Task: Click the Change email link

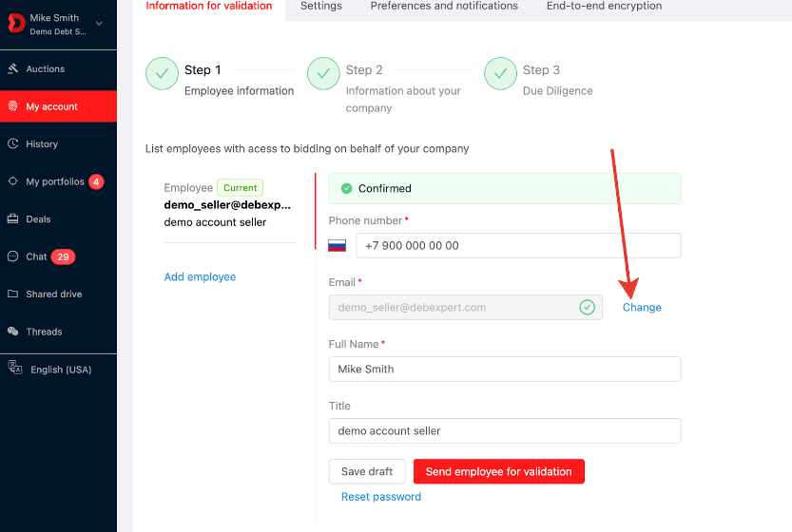Action: click(x=642, y=308)
